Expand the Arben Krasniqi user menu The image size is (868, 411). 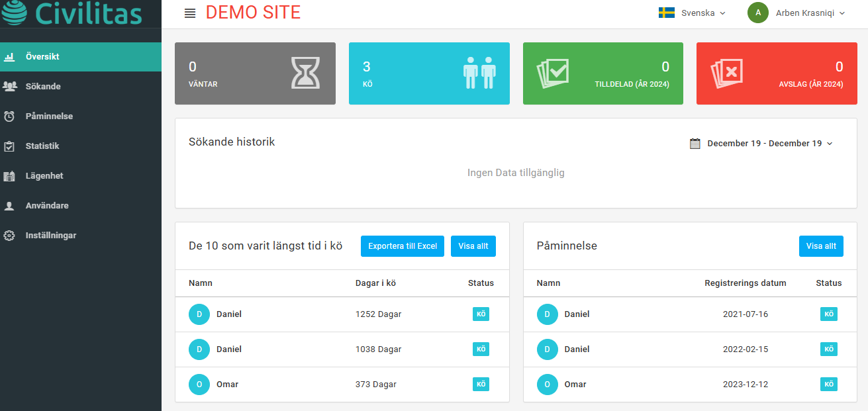coord(810,13)
